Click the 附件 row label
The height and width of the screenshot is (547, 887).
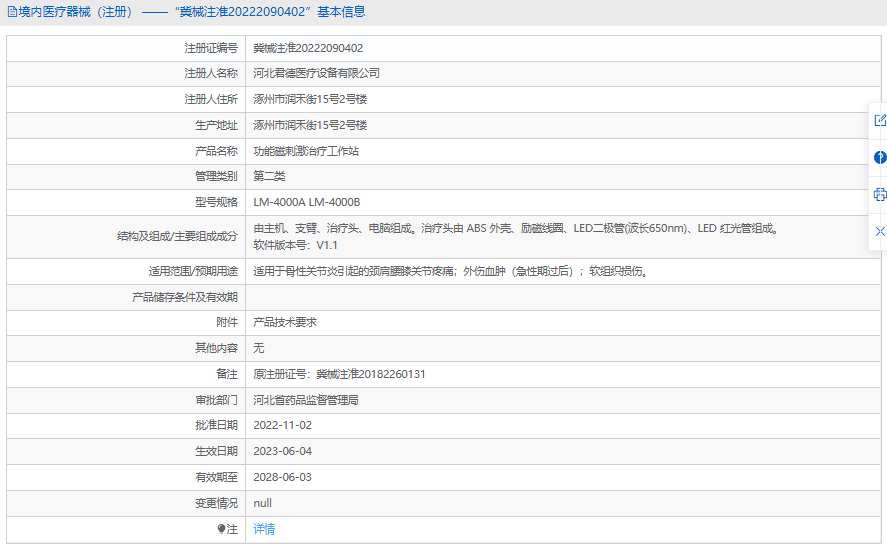pos(227,322)
